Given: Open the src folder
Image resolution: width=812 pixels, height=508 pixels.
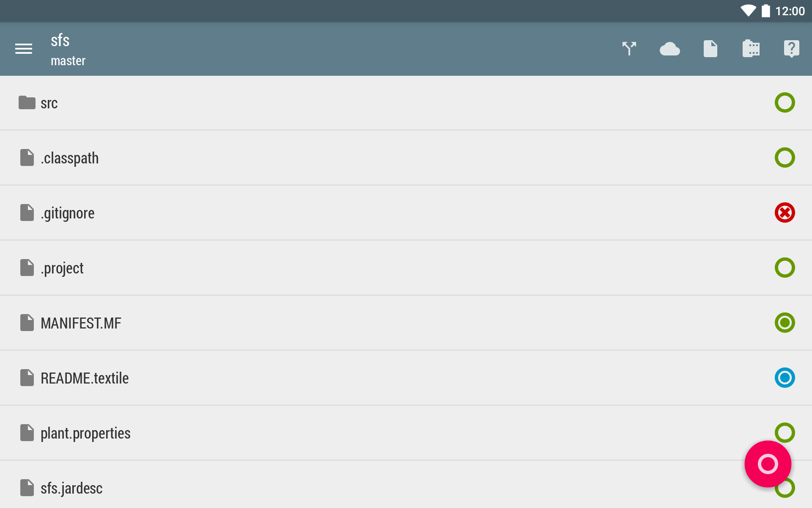Looking at the screenshot, I should pos(49,103).
